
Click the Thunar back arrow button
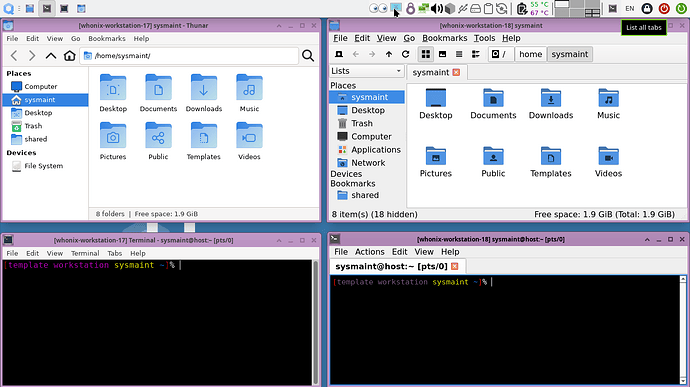(14, 55)
